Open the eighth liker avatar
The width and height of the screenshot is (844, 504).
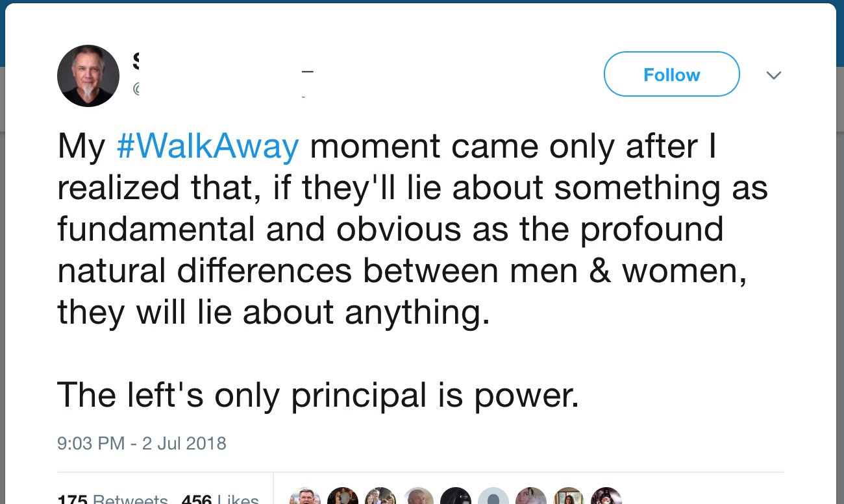569,497
